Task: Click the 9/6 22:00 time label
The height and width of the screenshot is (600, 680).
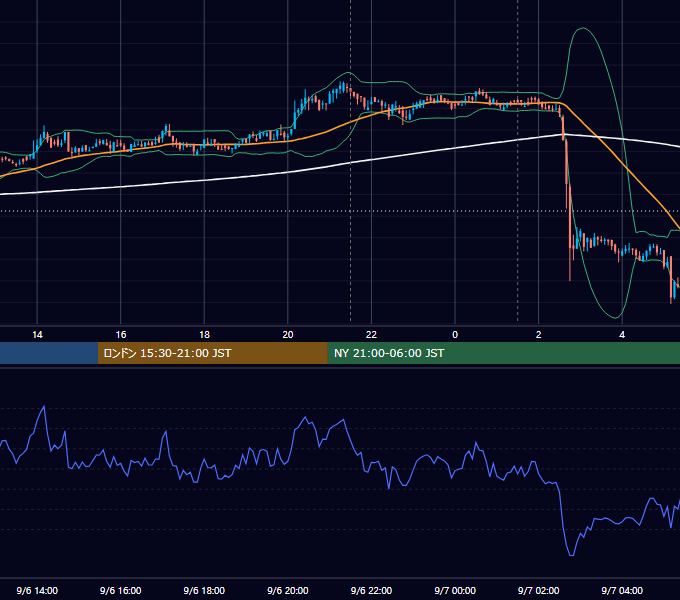Action: [x=371, y=590]
